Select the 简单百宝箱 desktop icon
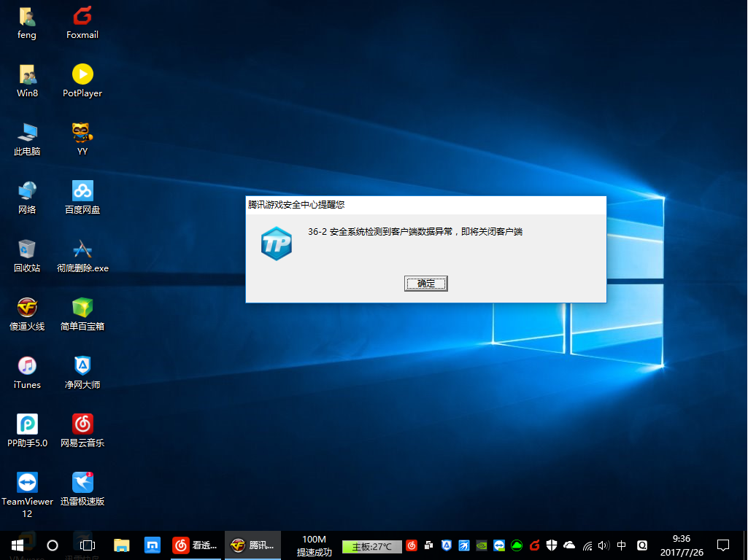748x560 pixels. pos(82,314)
